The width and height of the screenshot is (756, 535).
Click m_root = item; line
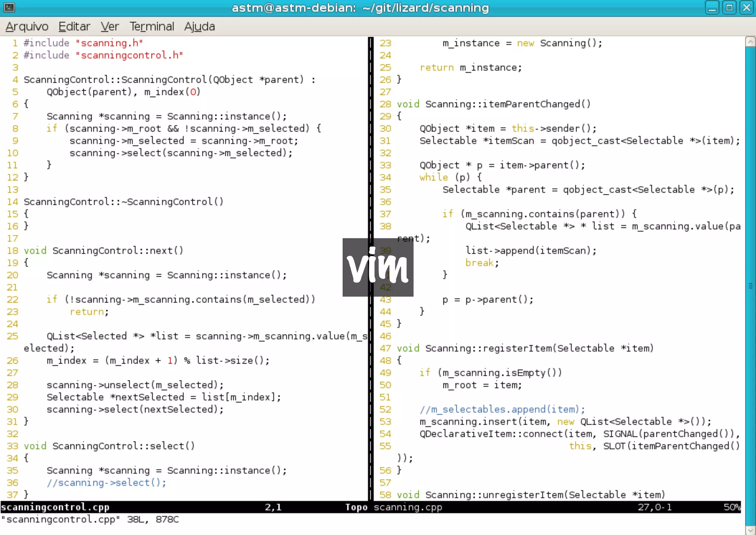482,385
